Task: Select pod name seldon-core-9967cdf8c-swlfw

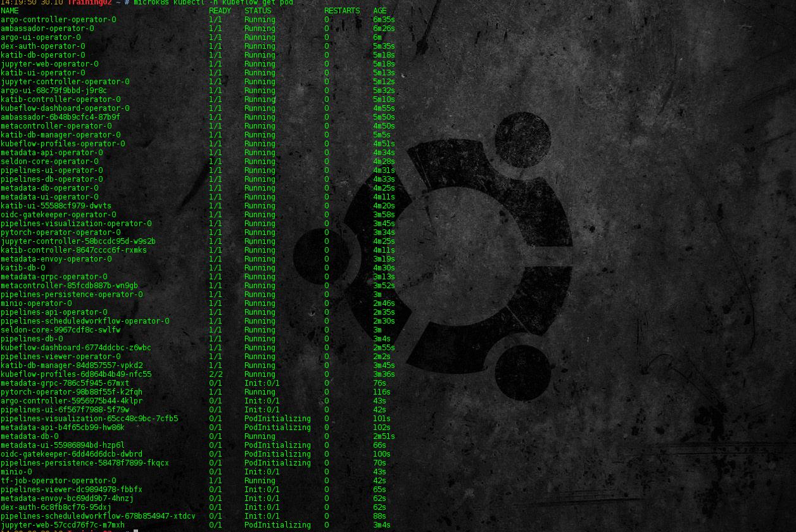Action: (x=61, y=330)
